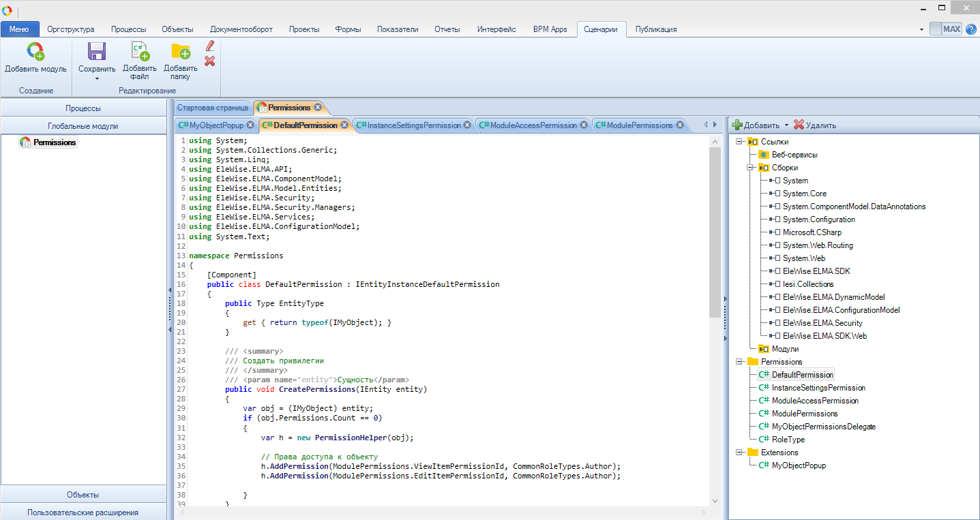Switch to the Объекты ribbon tab

(177, 29)
